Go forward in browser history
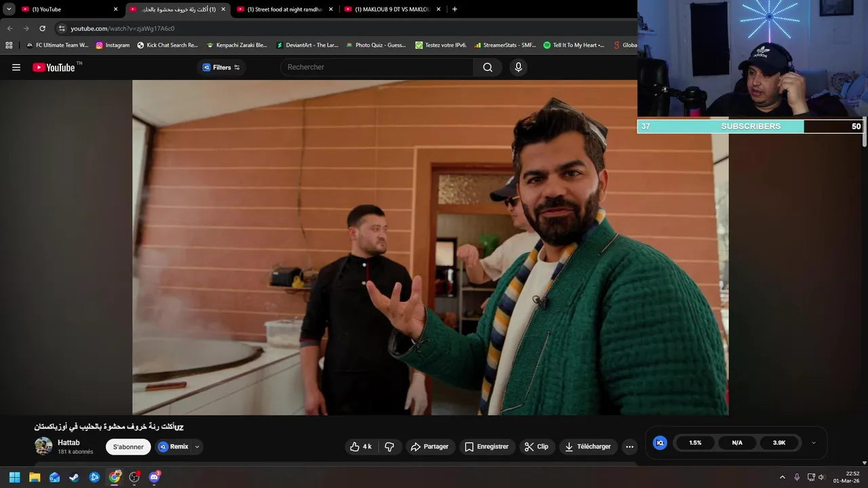The image size is (868, 488). (x=26, y=28)
